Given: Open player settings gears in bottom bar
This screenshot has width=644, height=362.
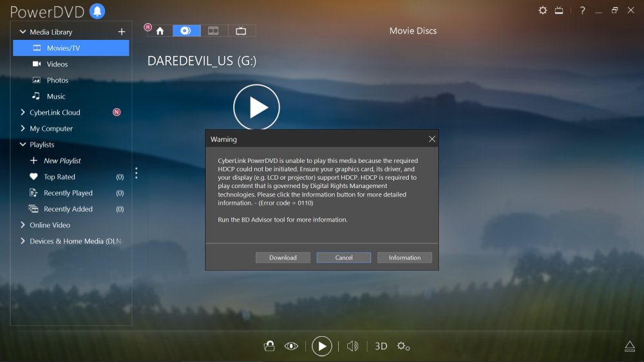Looking at the screenshot, I should [x=403, y=346].
